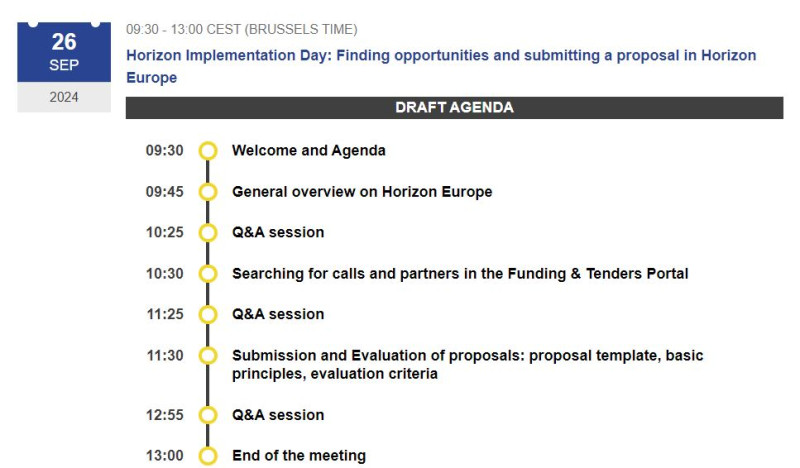800x468 pixels.
Task: Select the 12:55 Q&A session timeline circle
Action: pyautogui.click(x=208, y=415)
